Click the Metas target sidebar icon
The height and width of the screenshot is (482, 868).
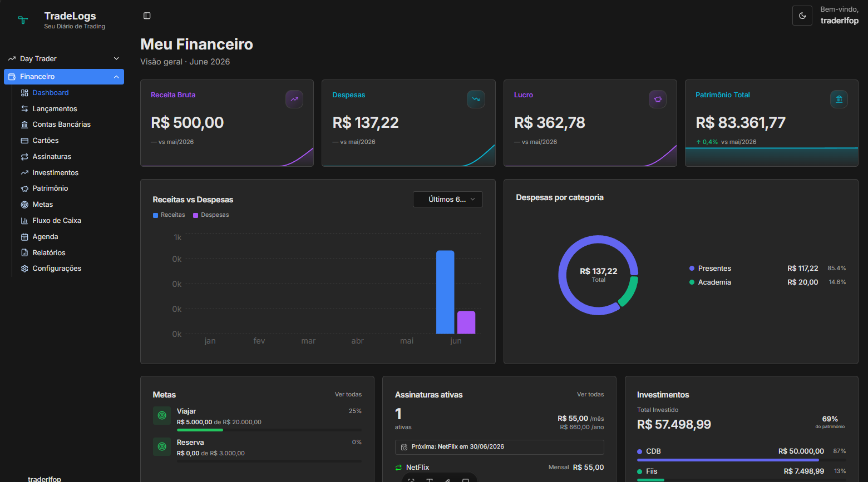click(24, 205)
